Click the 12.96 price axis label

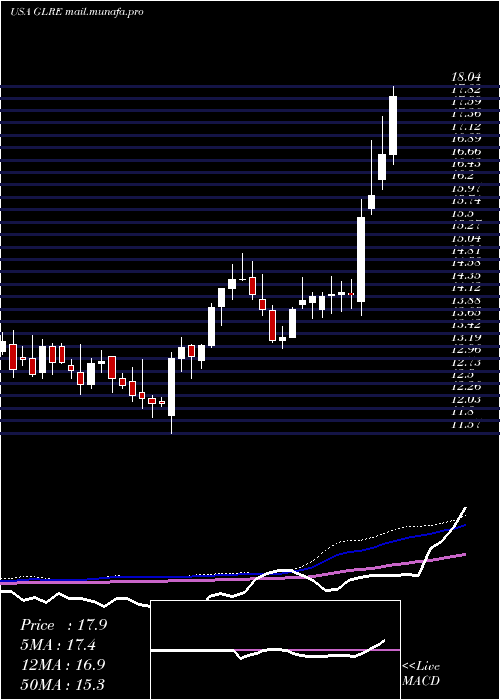pos(466,350)
